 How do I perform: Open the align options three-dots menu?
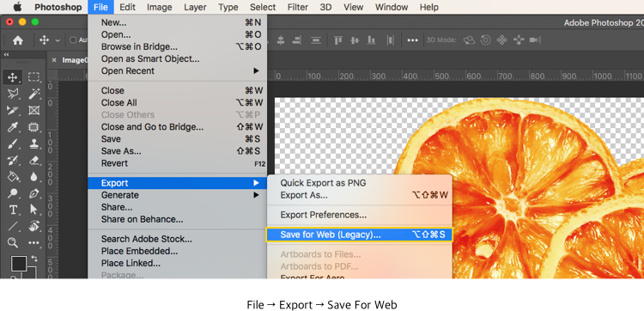412,40
